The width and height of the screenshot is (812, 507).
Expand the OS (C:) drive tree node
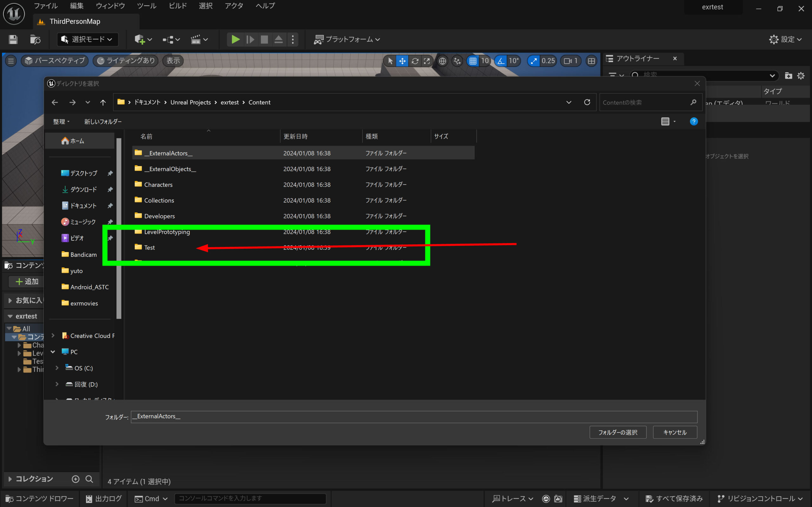[57, 368]
